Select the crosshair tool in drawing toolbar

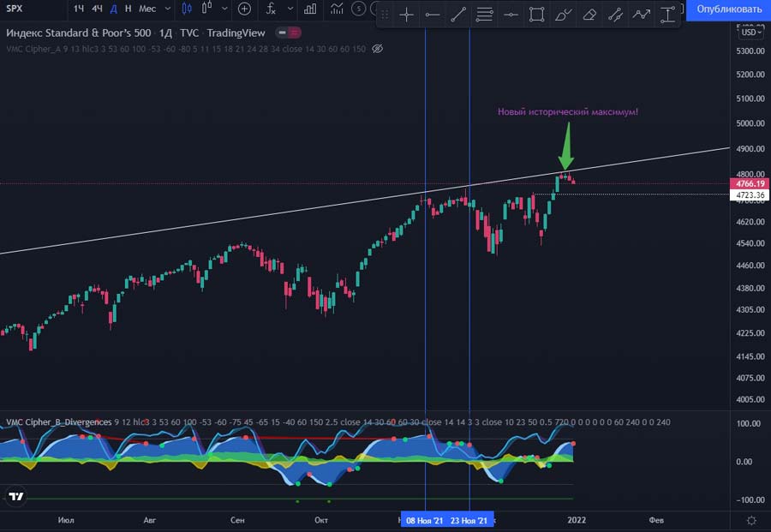407,15
